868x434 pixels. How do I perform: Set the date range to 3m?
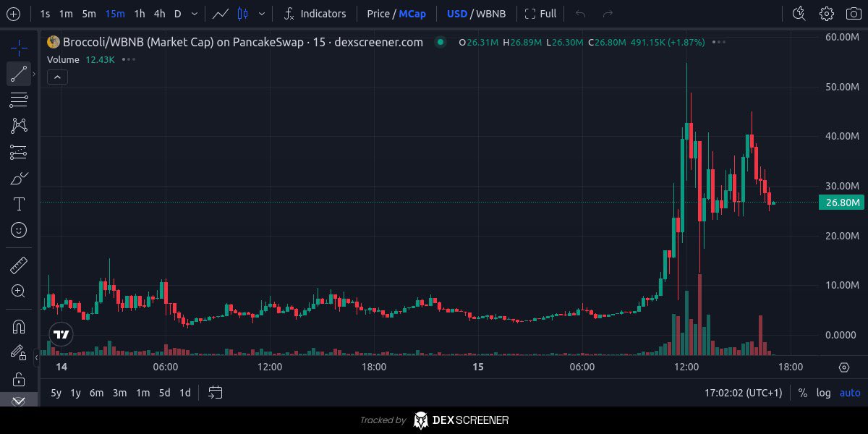click(120, 393)
